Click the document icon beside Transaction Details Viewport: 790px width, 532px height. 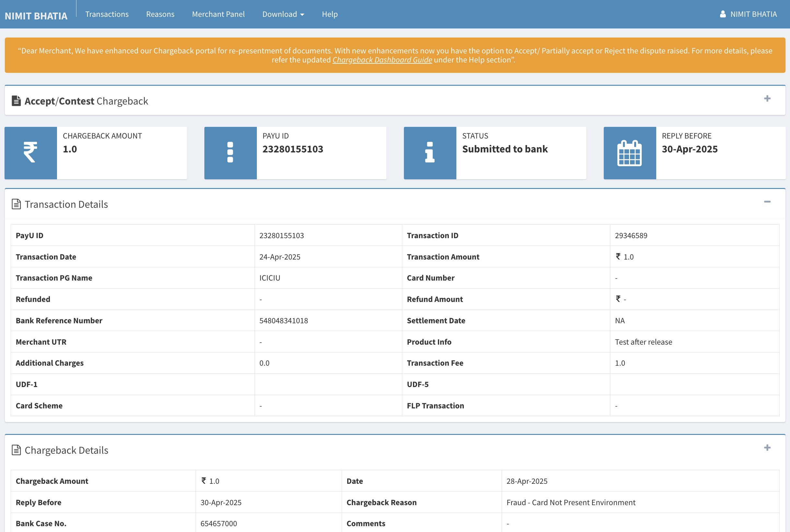[16, 204]
